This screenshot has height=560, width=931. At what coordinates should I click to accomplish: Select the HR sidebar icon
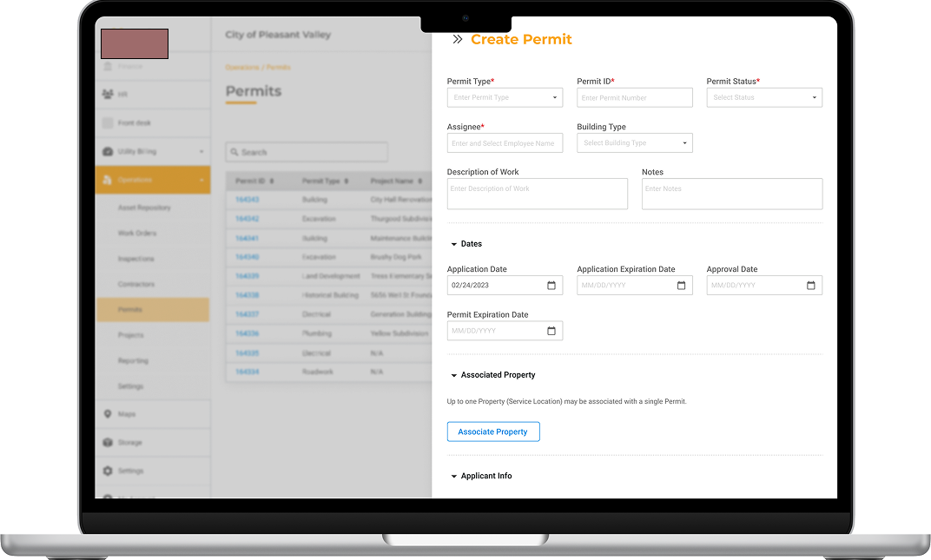pyautogui.click(x=106, y=93)
